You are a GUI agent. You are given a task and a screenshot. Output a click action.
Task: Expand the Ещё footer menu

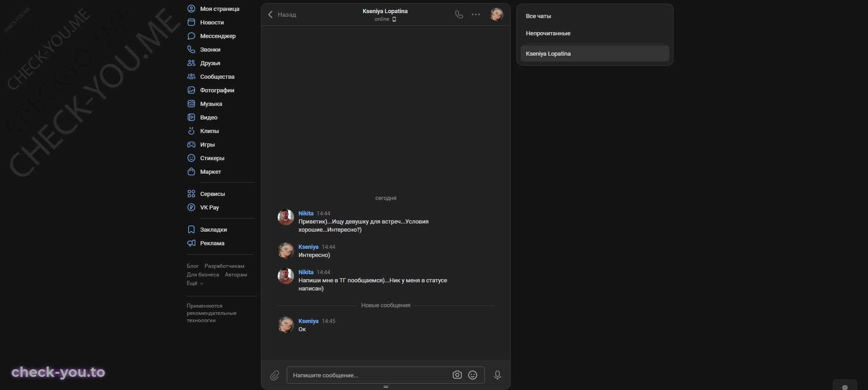coord(195,283)
